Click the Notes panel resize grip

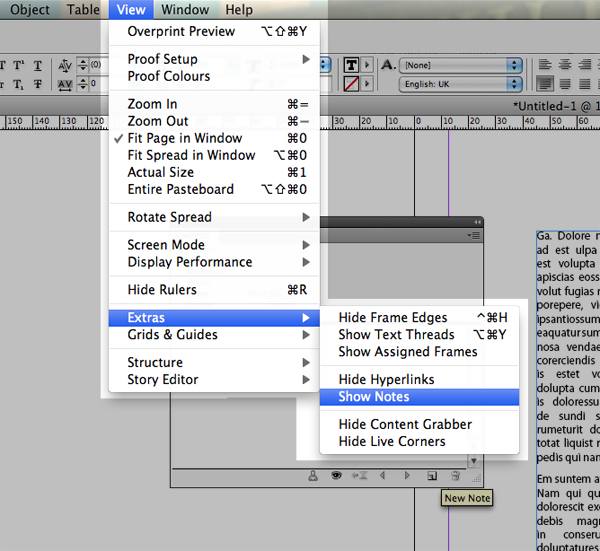click(x=477, y=478)
